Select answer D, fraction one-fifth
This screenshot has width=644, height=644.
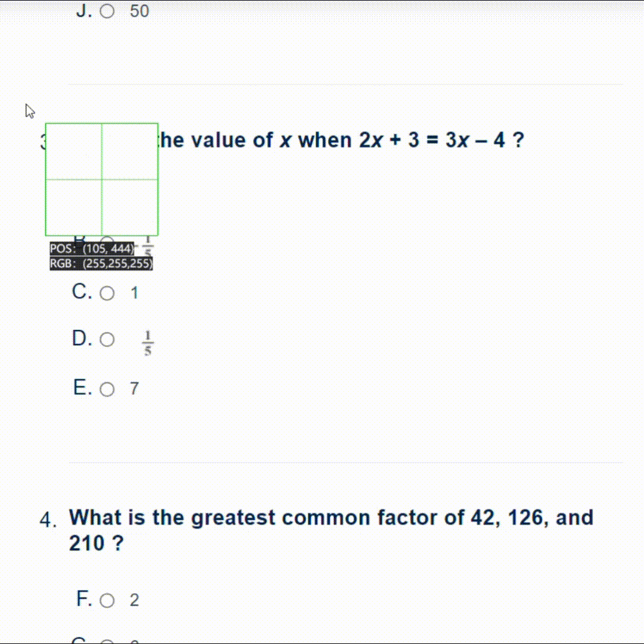point(107,339)
